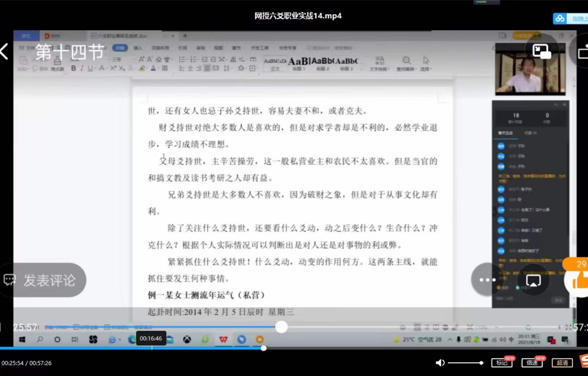
Task: Expand the 文字排版 text layout dropdown
Action: tap(388, 69)
